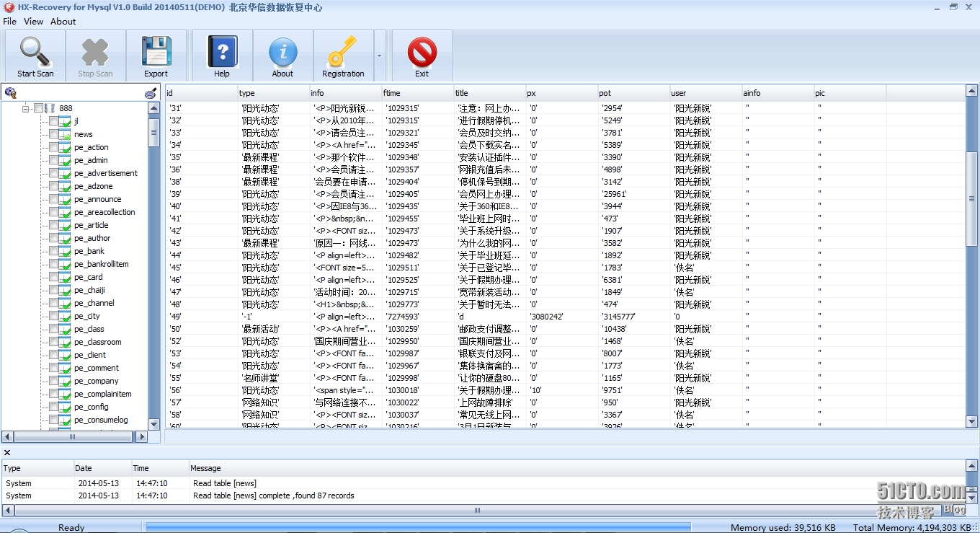Click the database settings icon above the tree

(x=10, y=93)
